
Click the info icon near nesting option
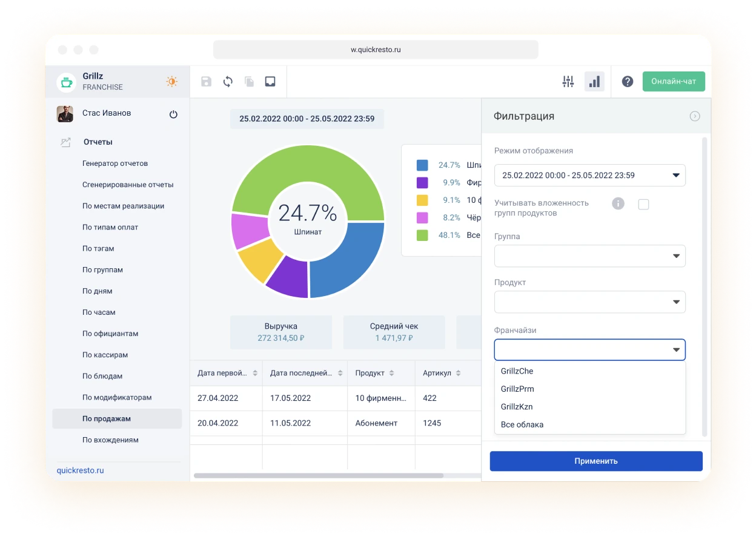click(618, 203)
